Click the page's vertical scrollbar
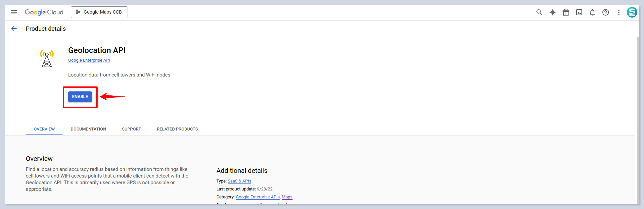The image size is (644, 209). pos(637,119)
